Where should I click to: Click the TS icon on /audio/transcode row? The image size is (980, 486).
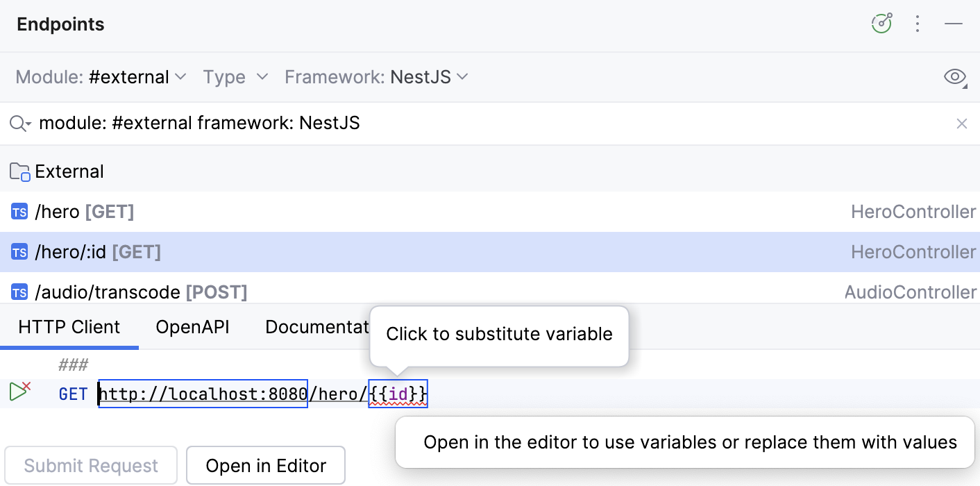coord(19,292)
